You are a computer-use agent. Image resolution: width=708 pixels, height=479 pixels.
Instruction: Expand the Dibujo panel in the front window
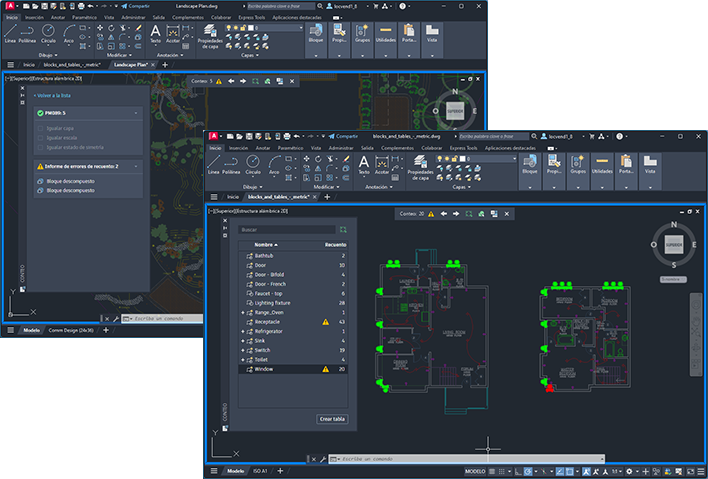pyautogui.click(x=252, y=187)
